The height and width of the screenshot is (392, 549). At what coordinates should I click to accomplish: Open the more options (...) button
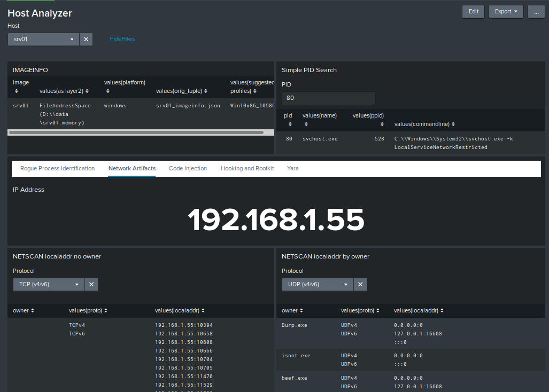point(536,12)
